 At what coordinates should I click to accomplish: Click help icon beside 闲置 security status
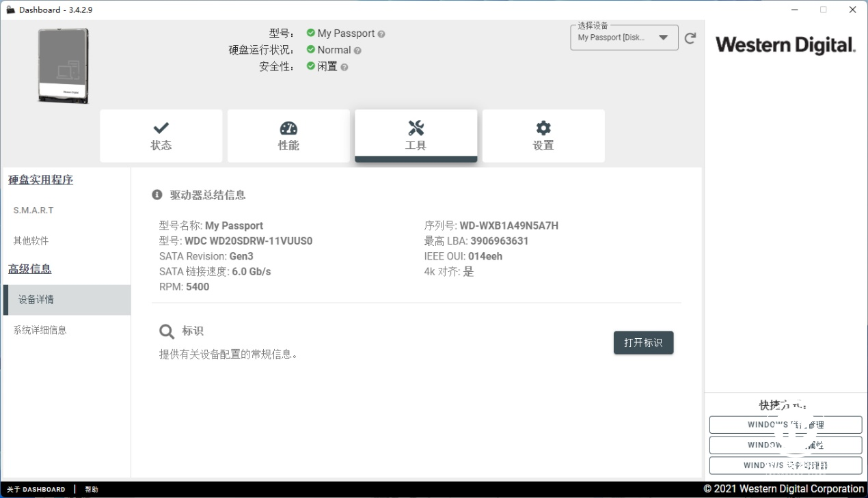click(x=344, y=67)
